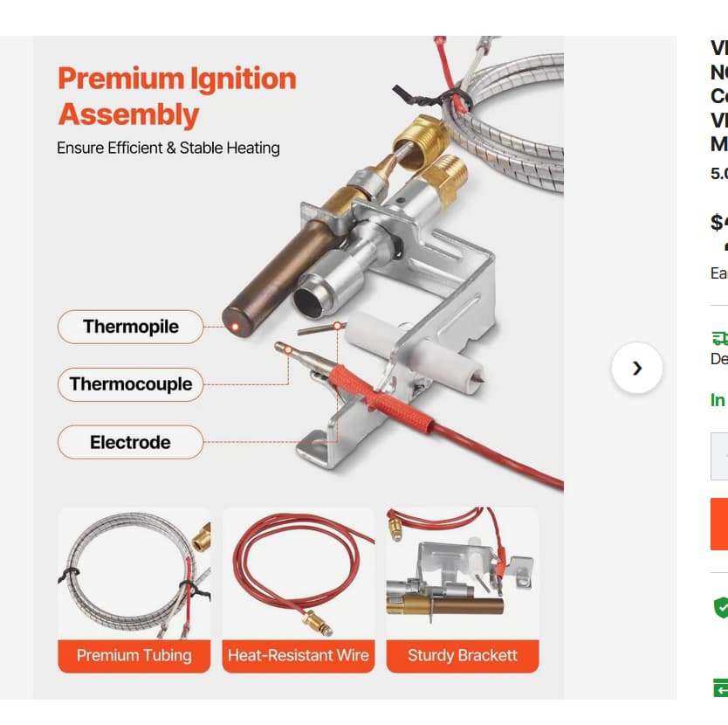Select the Thermocouple callout label
This screenshot has width=728, height=725.
(x=131, y=384)
